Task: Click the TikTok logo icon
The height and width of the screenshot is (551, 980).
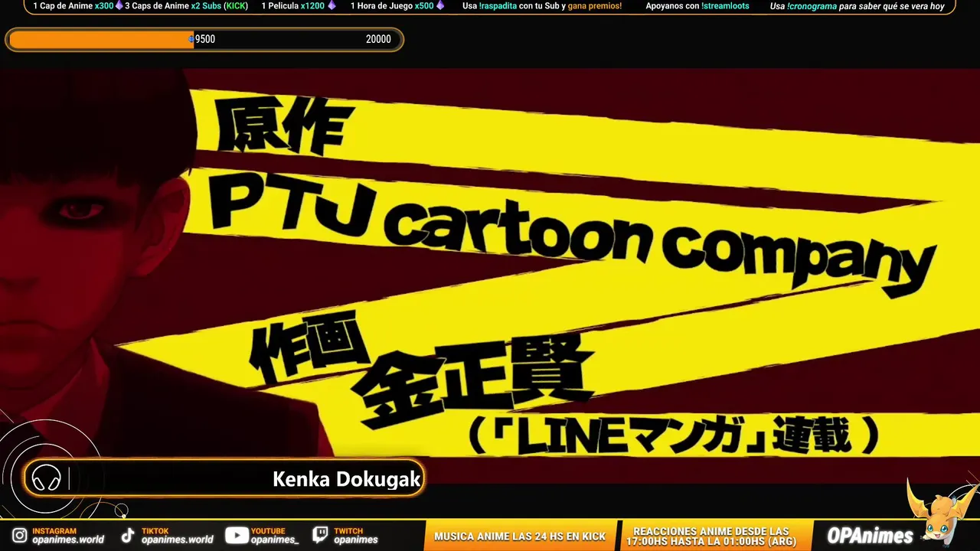Action: 128,536
